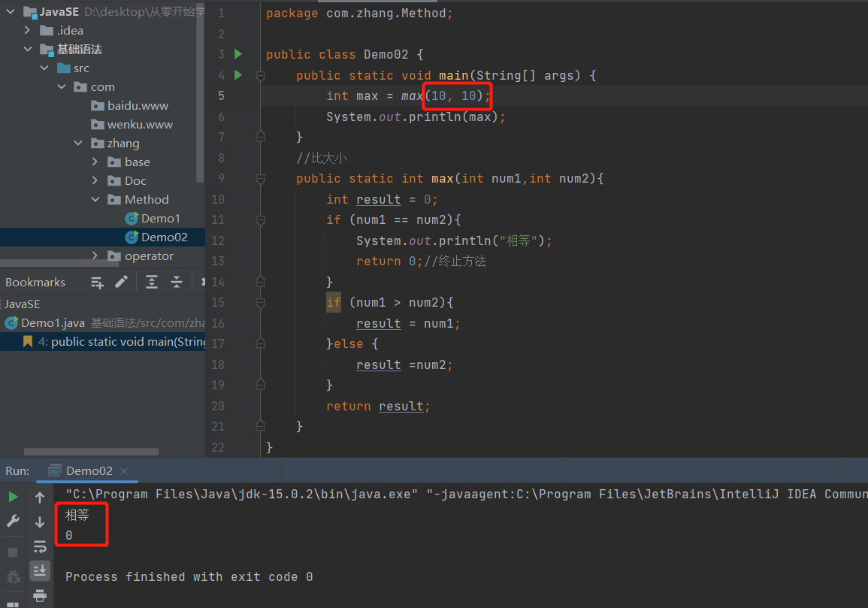
Task: Fold the main method at line 4
Action: [261, 75]
